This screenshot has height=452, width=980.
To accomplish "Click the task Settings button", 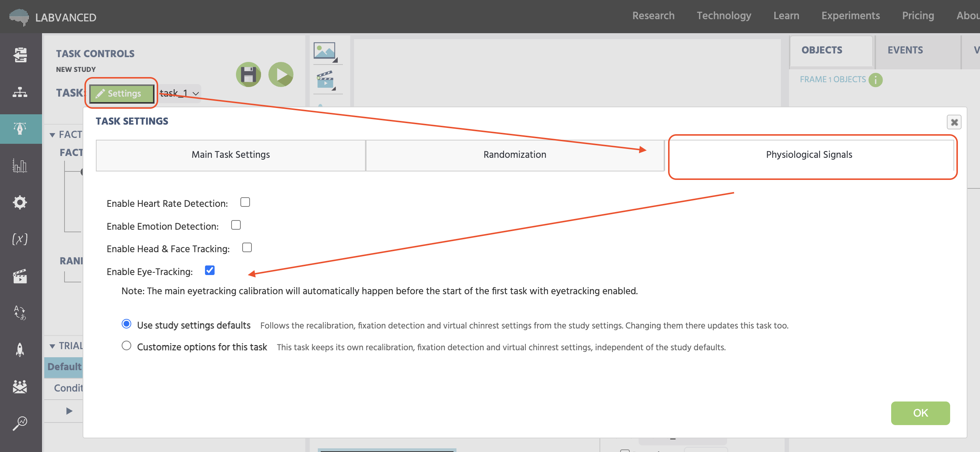I will pos(122,94).
